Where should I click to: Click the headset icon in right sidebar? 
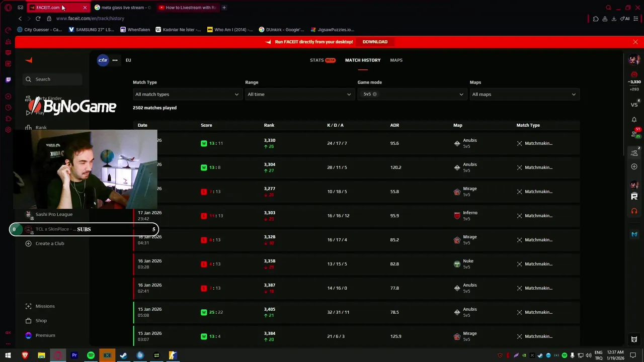click(634, 211)
